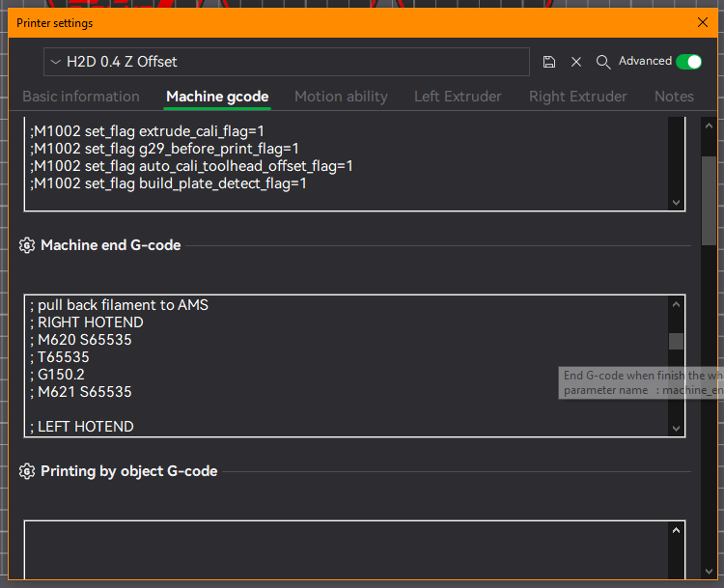This screenshot has width=724, height=588.
Task: Open the settings search magnifier
Action: point(603,62)
